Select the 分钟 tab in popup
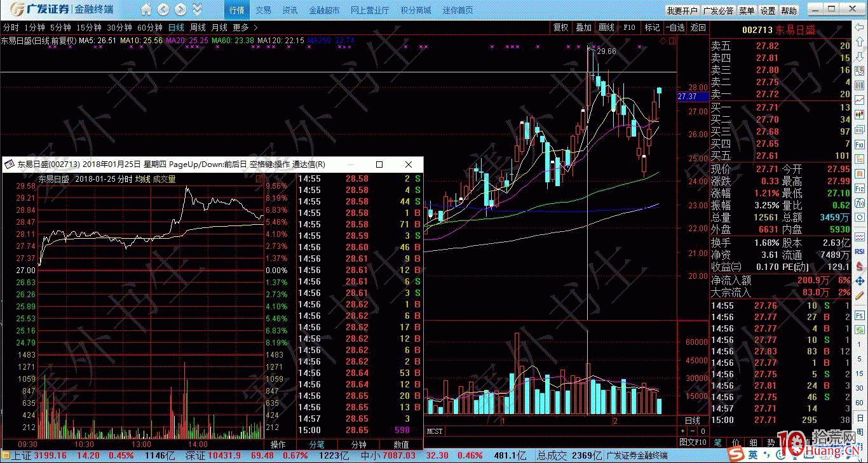This screenshot has width=868, height=463. (x=359, y=445)
